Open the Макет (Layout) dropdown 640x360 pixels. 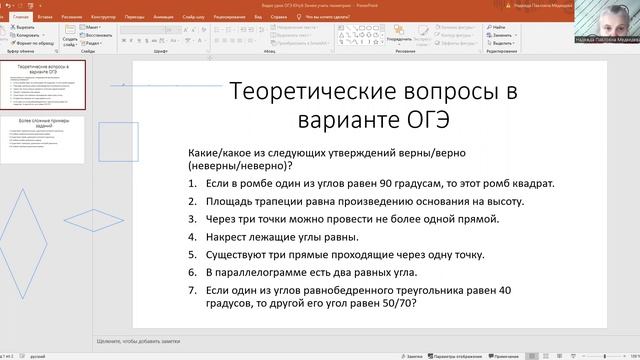click(91, 27)
